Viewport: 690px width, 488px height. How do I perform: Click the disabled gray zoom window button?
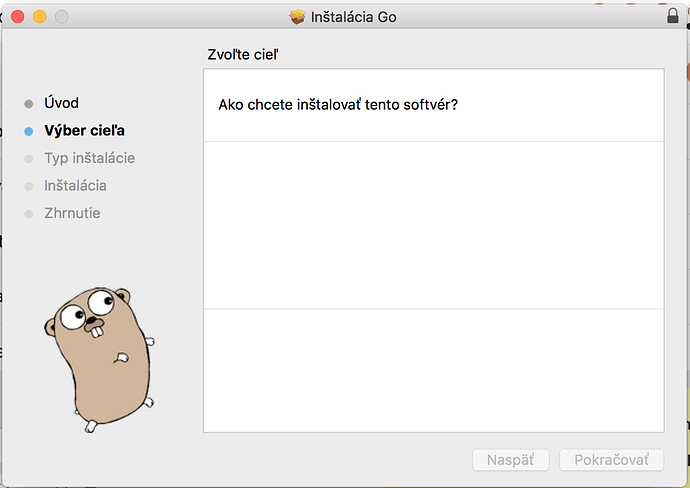point(62,17)
